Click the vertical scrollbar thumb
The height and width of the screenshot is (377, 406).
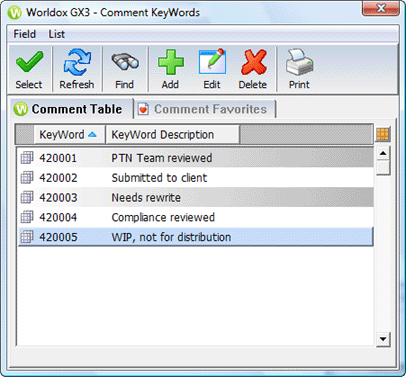click(x=383, y=167)
